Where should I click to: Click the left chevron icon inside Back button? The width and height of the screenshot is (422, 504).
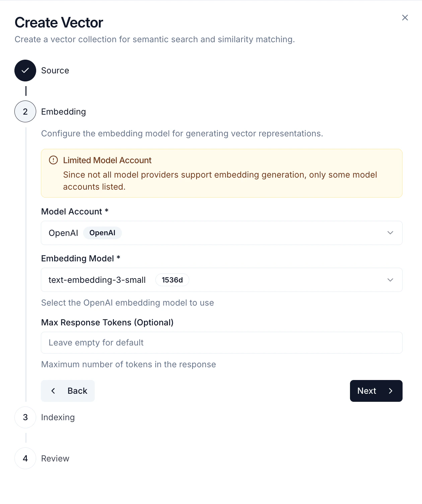pyautogui.click(x=53, y=391)
